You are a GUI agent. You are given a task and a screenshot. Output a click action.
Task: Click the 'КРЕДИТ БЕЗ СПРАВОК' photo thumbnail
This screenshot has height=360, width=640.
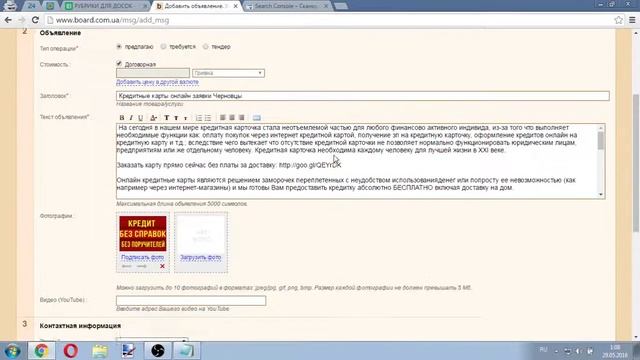pos(142,233)
